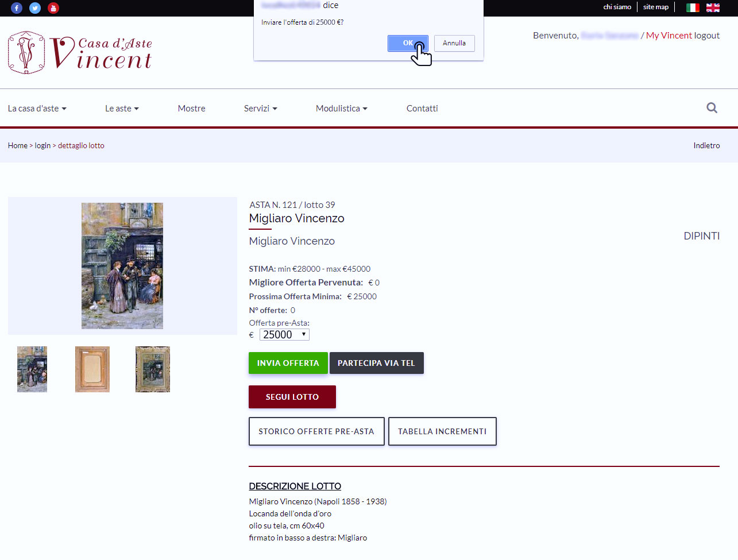Select the first painting thumbnail

pos(32,369)
